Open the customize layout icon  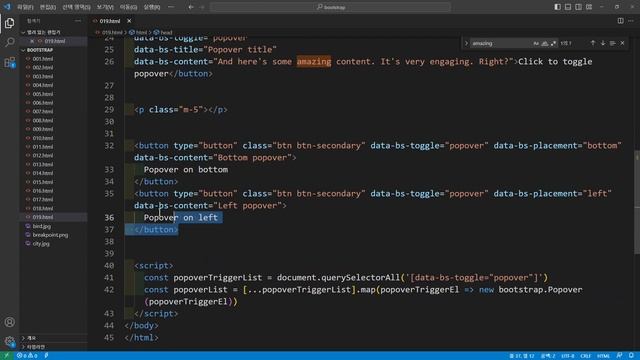pos(589,7)
